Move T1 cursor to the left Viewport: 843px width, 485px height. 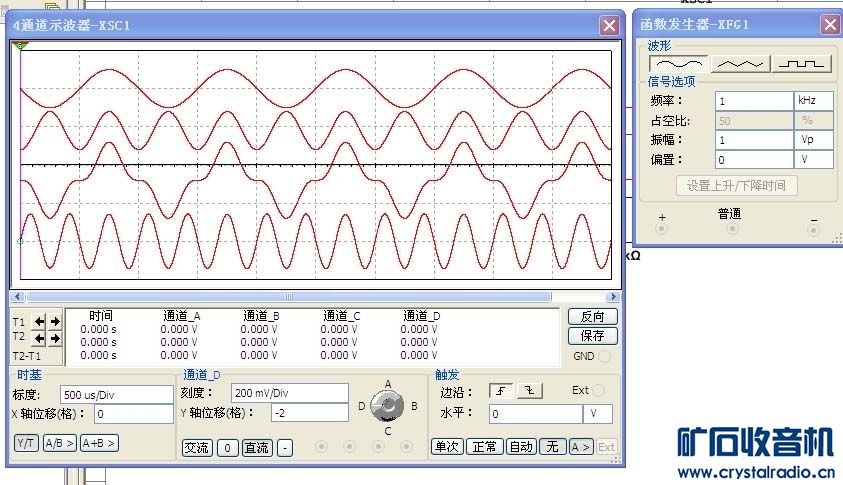(x=39, y=321)
